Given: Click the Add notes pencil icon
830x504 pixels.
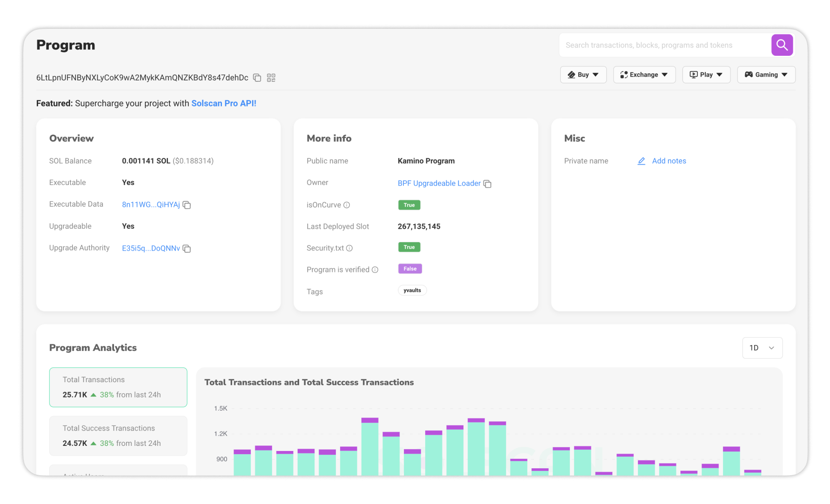Looking at the screenshot, I should (x=641, y=161).
